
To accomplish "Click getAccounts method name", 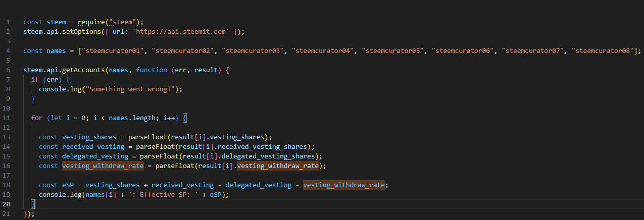I will (x=83, y=70).
